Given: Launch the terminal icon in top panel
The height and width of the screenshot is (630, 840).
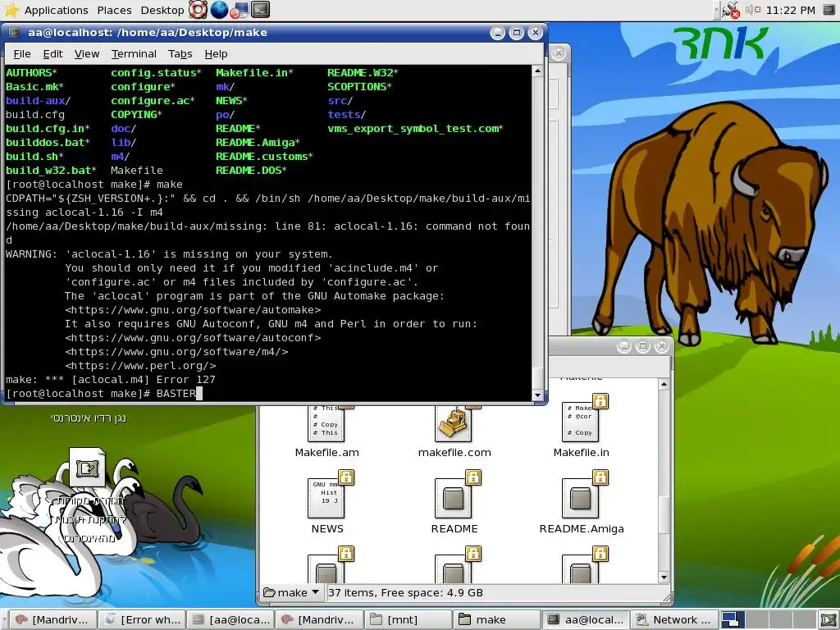Looking at the screenshot, I should tap(260, 10).
